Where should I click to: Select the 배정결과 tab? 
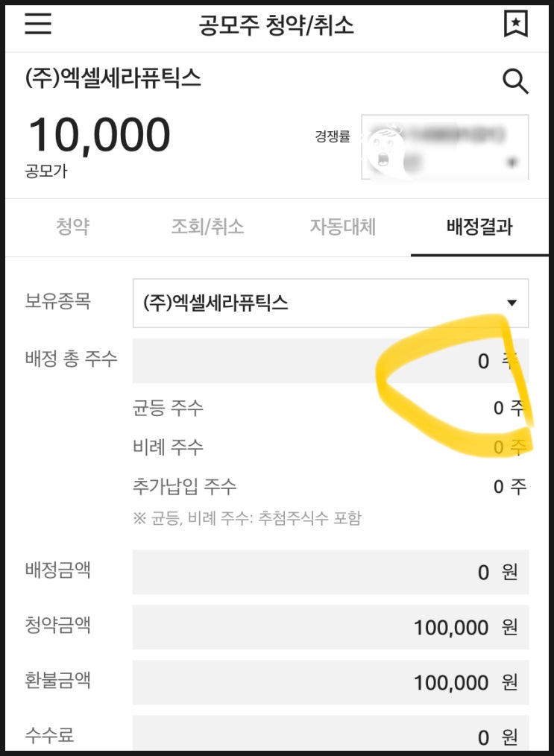(x=479, y=227)
